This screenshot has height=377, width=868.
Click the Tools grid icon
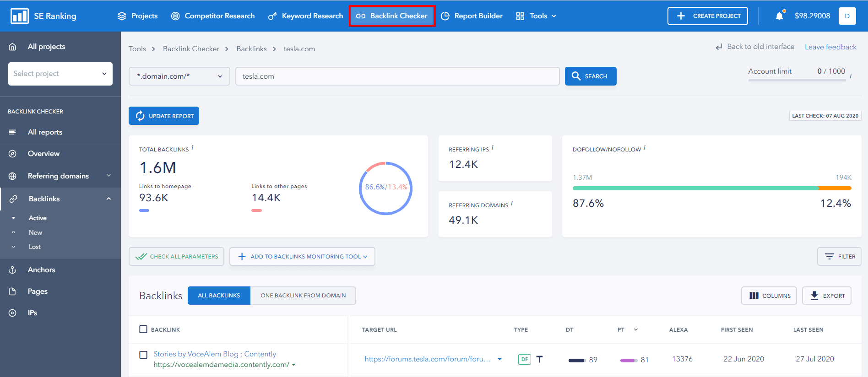(520, 16)
